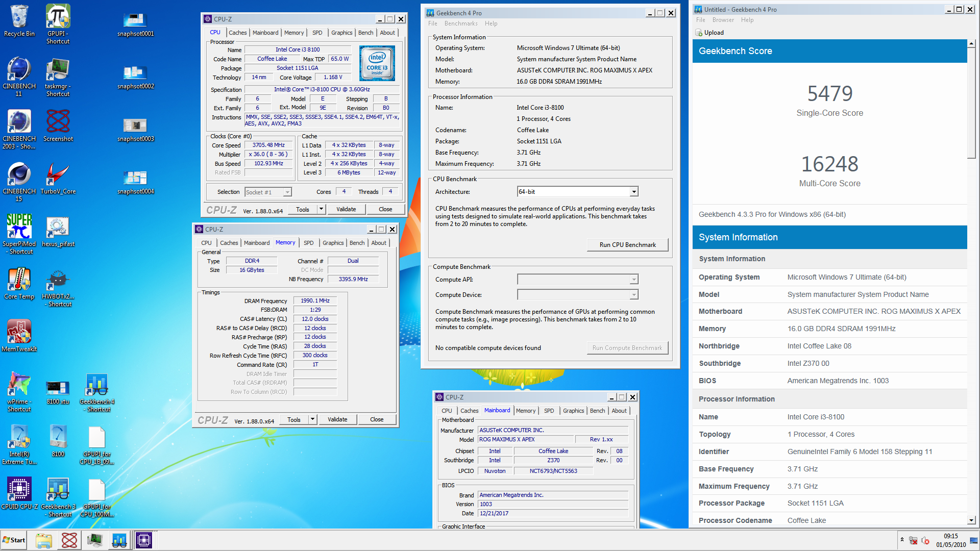Click the BIOS Version field 1003
This screenshot has height=551, width=980.
point(553,504)
